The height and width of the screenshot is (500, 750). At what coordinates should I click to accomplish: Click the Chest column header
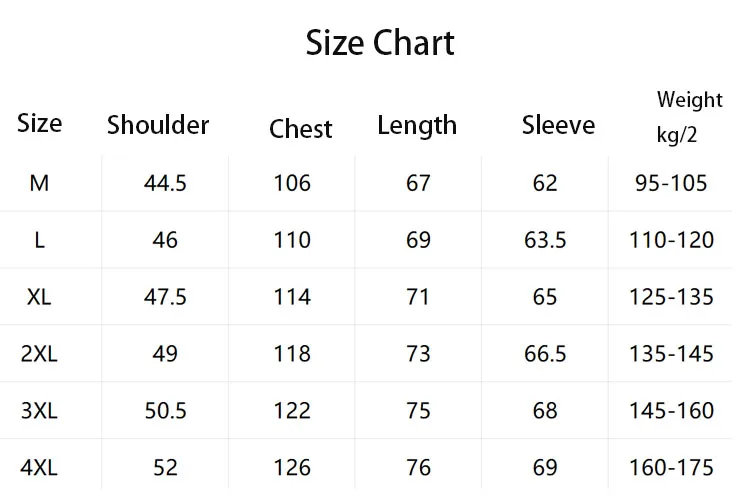pos(301,129)
